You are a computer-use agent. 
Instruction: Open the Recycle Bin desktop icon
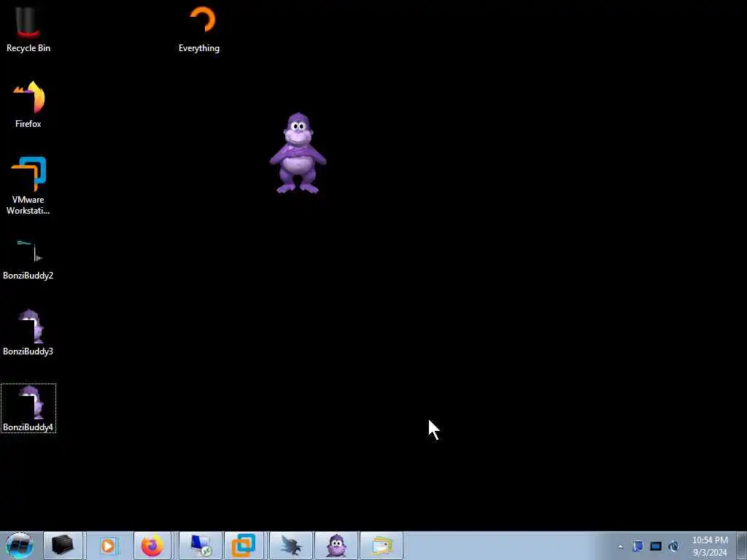coord(28,29)
